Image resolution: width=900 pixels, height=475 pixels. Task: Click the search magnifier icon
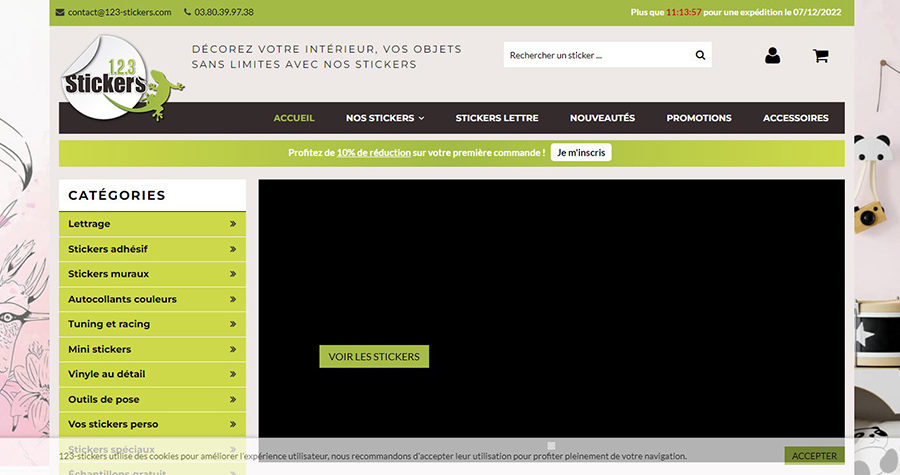(x=700, y=55)
